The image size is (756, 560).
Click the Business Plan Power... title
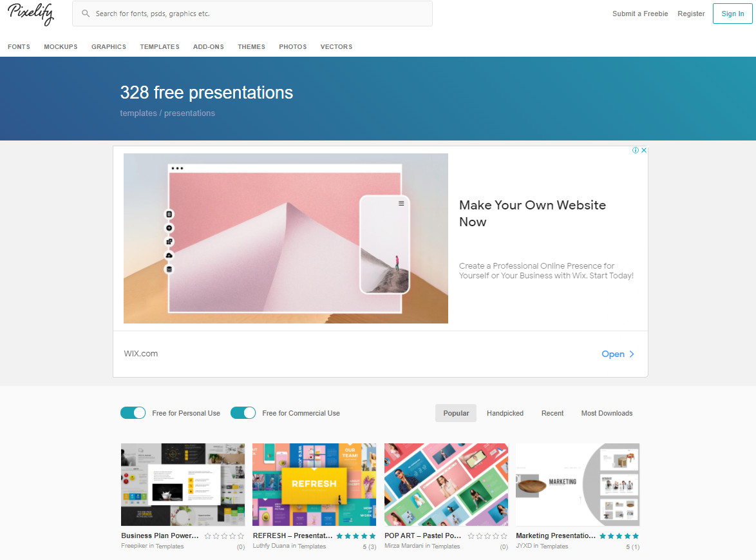[160, 536]
